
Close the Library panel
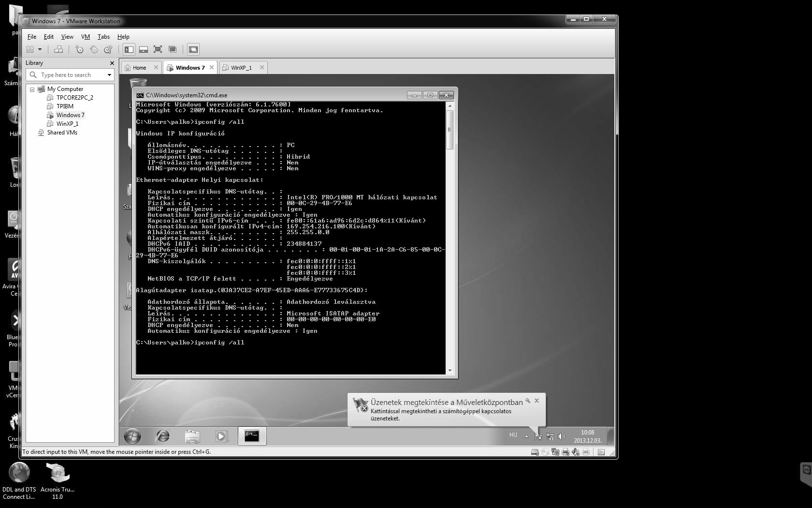click(x=112, y=63)
